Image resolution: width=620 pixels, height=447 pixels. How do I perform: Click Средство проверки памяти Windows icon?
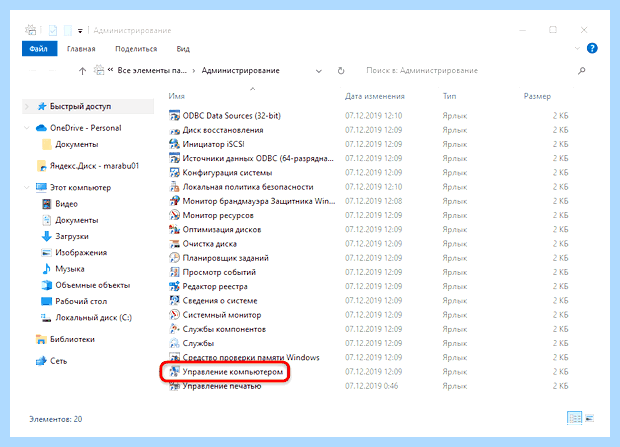tap(174, 358)
